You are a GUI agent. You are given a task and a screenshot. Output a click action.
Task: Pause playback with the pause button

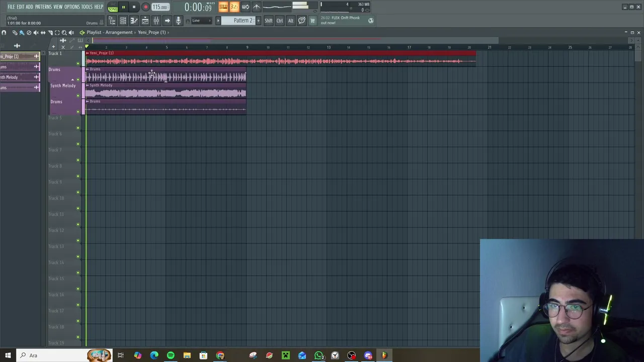click(123, 7)
